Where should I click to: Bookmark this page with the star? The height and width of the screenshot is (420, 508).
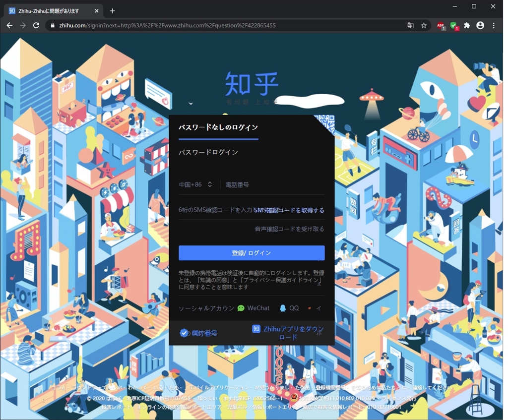pyautogui.click(x=424, y=25)
